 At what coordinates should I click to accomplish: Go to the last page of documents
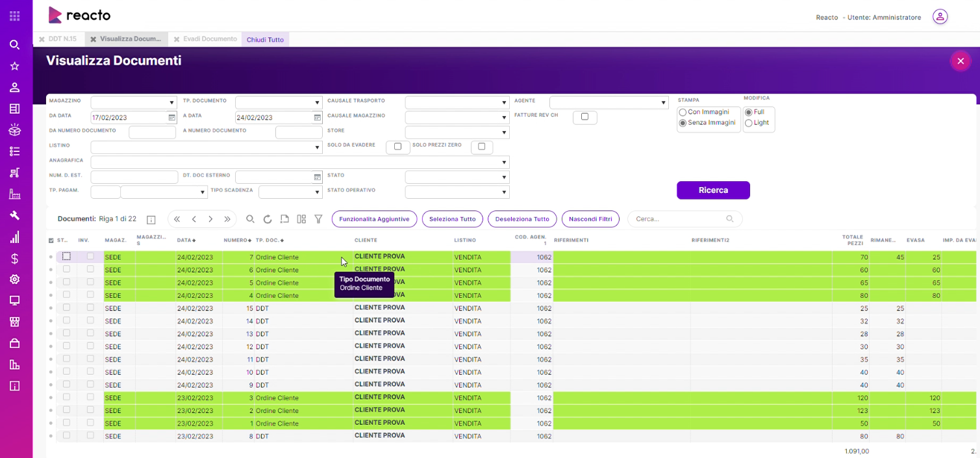coord(227,220)
